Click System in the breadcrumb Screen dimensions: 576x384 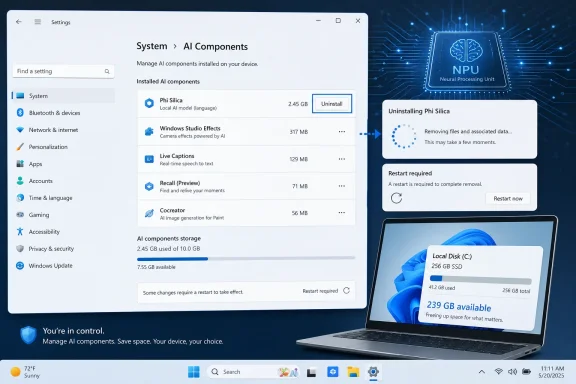[152, 46]
